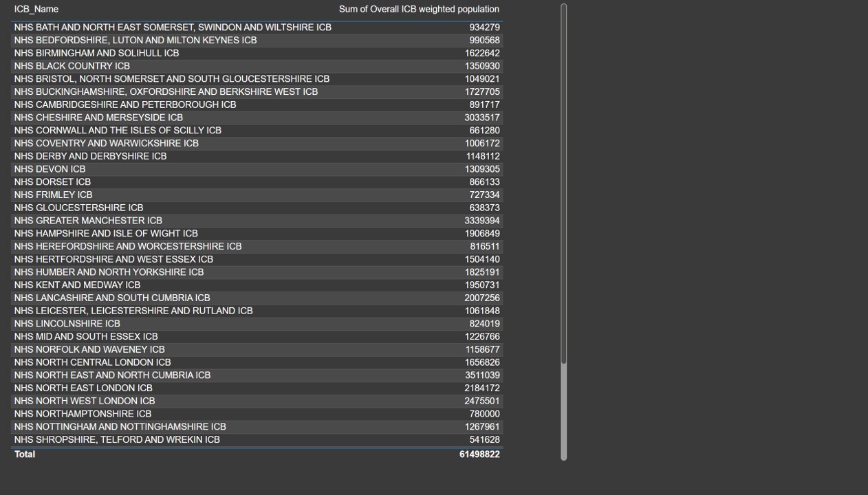Select NHS NORTH EAST AND NORTH CUMBRIA ICB
This screenshot has height=495, width=868.
click(x=112, y=375)
